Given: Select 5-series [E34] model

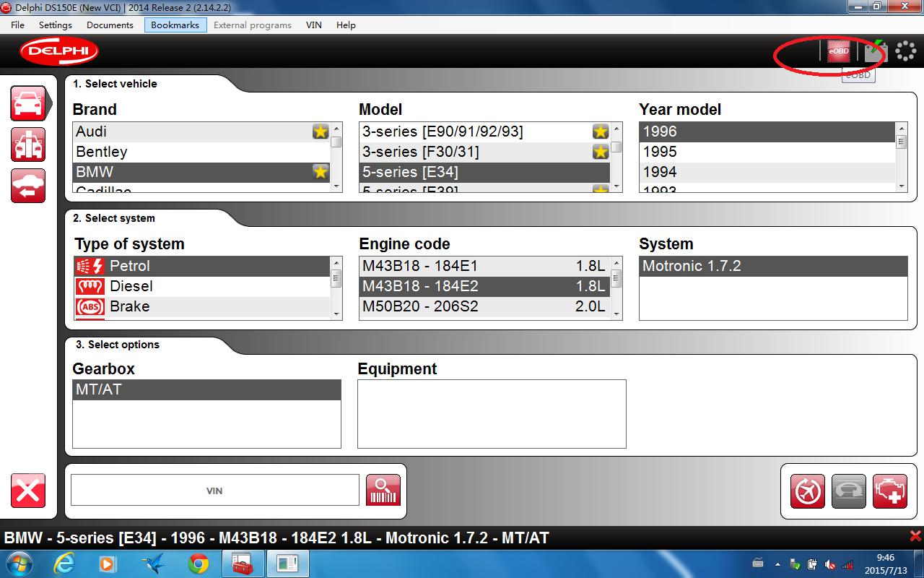Looking at the screenshot, I should point(484,172).
